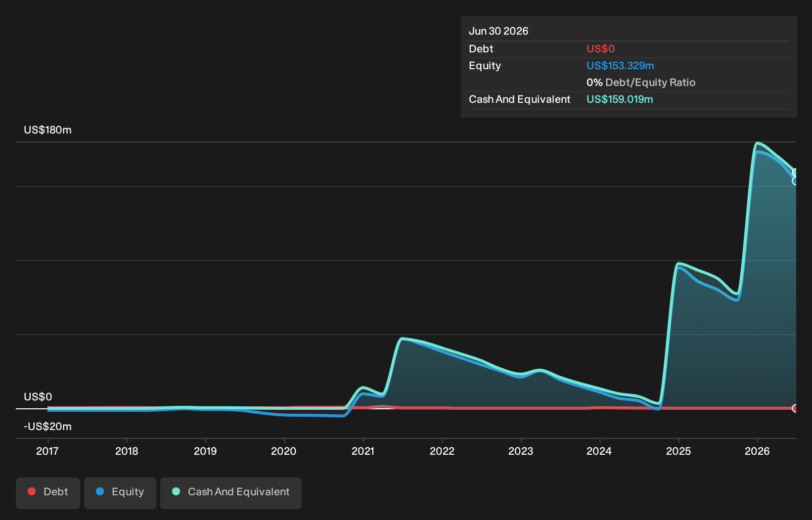Click the Jun 30 2026 tooltip date
Viewport: 812px width, 520px height.
click(498, 31)
